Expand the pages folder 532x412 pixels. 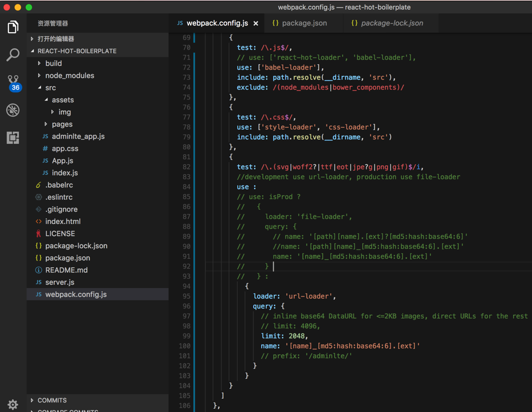pyautogui.click(x=62, y=124)
